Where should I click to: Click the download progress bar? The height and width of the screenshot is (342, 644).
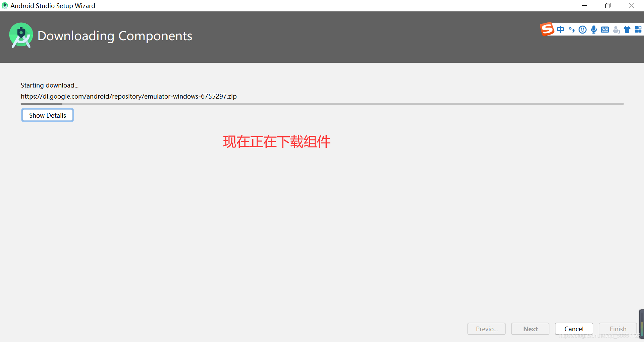tap(322, 104)
